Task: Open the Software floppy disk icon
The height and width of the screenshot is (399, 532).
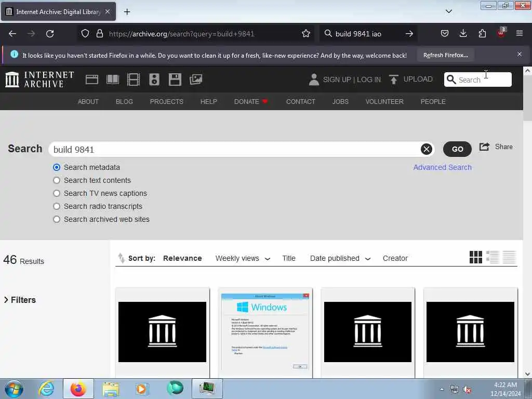Action: 175,79
